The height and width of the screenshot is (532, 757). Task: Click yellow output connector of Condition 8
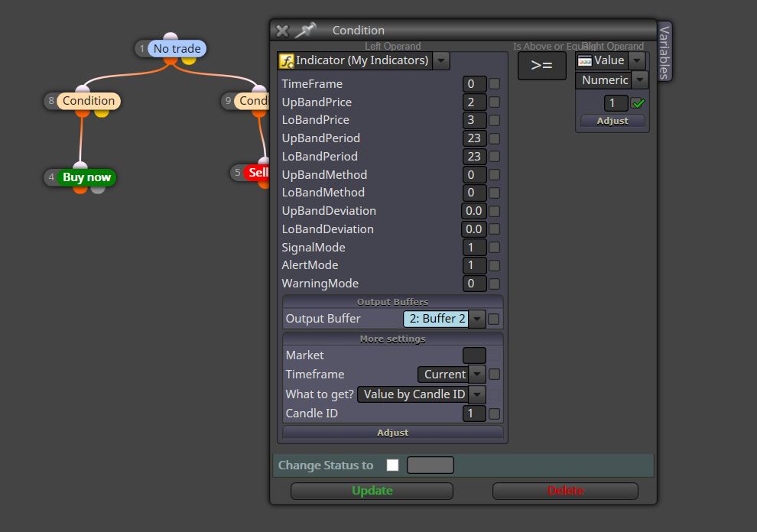(102, 113)
